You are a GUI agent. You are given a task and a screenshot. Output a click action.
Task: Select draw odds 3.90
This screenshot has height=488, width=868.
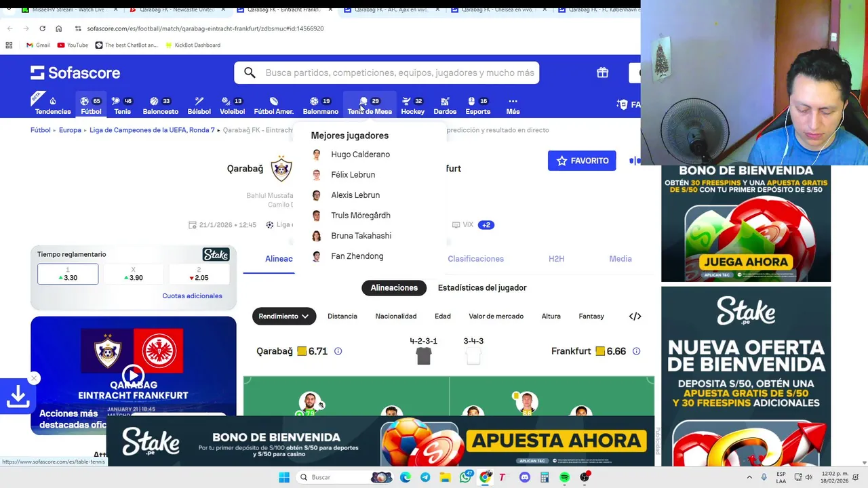[133, 274]
